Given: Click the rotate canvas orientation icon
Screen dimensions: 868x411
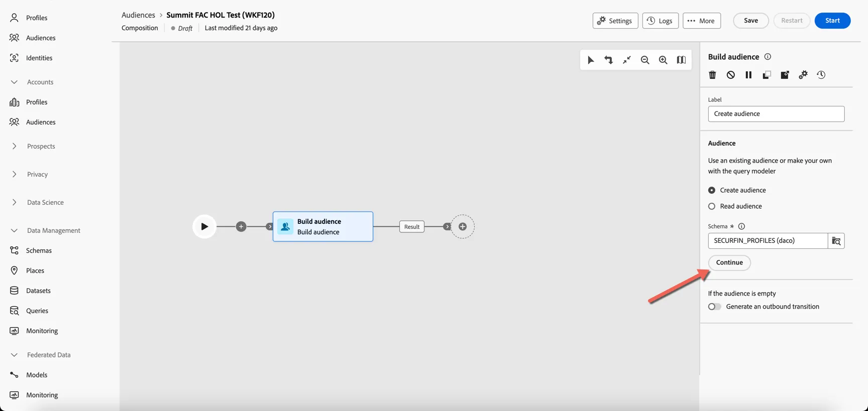Looking at the screenshot, I should click(x=609, y=60).
